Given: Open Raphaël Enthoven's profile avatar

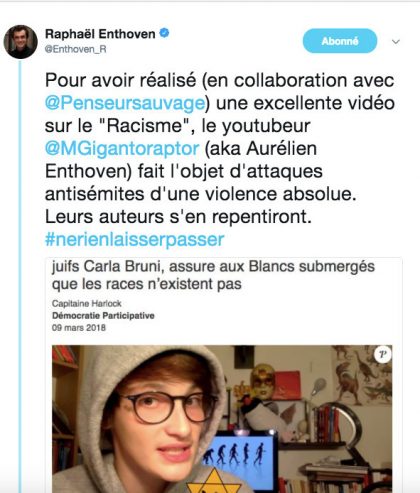Looking at the screenshot, I should (20, 42).
